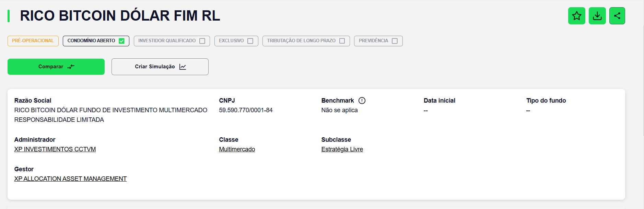Follow the Multimercado class link
Screen dimensions: 644x209
coord(237,149)
